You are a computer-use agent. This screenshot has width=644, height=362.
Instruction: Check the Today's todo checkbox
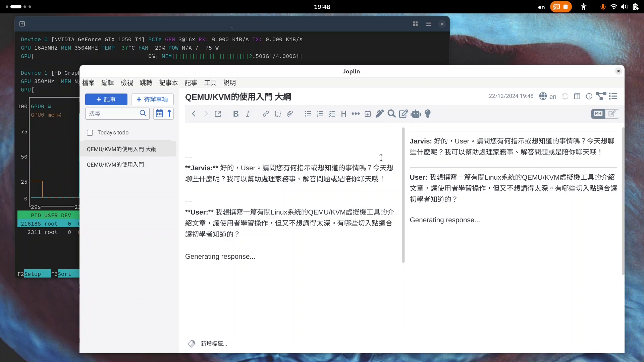click(x=90, y=133)
